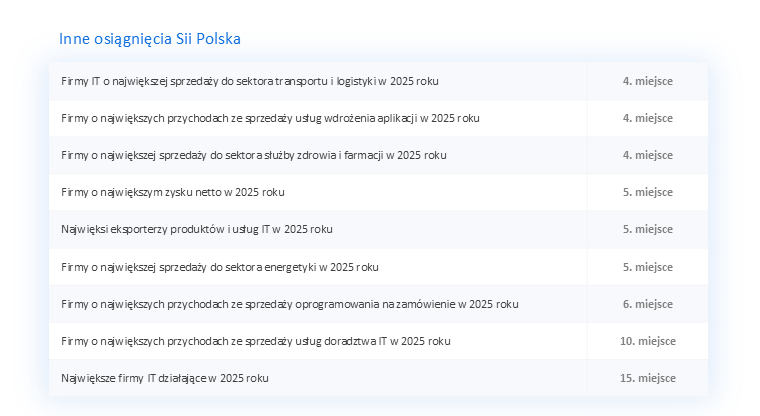Click the '10. miejsce' cell
760x416 pixels.
pyautogui.click(x=648, y=341)
